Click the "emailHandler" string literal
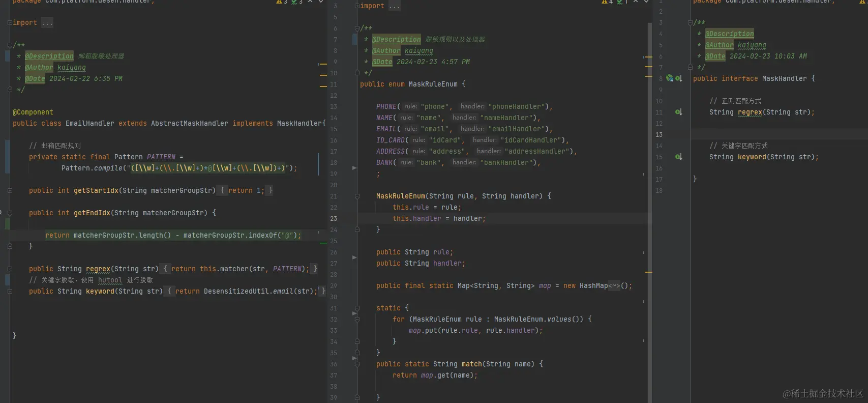 [517, 129]
